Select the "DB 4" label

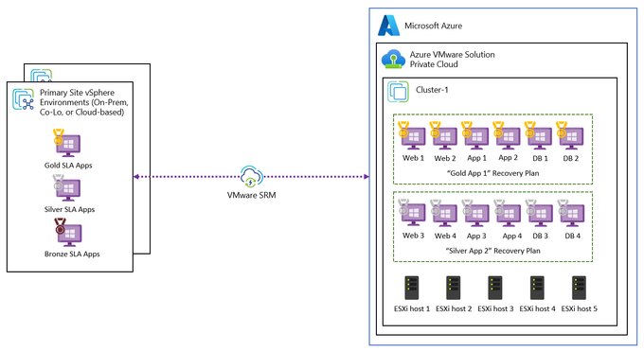pos(573,236)
